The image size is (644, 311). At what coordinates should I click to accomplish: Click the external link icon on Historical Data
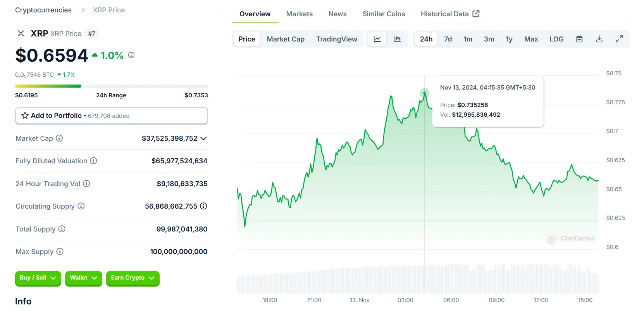[476, 14]
